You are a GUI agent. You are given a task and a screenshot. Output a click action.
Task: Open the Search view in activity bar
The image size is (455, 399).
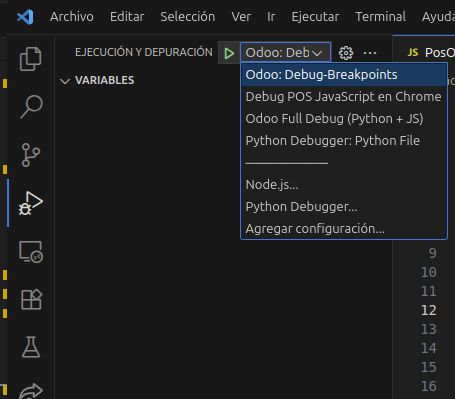coord(31,107)
